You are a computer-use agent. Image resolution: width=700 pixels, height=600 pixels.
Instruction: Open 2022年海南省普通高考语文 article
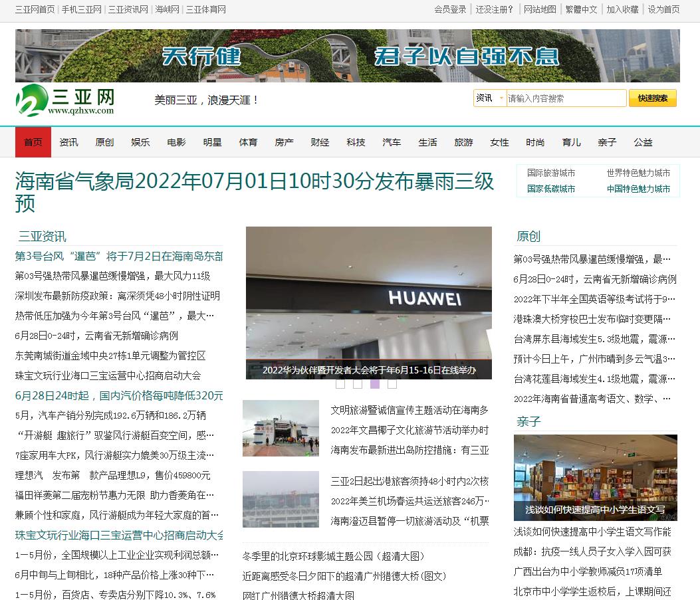[592, 399]
